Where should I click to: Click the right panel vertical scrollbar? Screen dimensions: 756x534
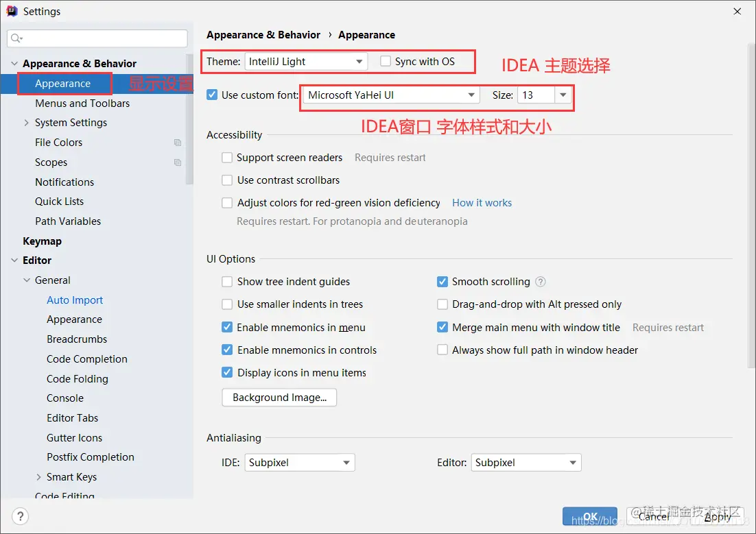tap(751, 206)
